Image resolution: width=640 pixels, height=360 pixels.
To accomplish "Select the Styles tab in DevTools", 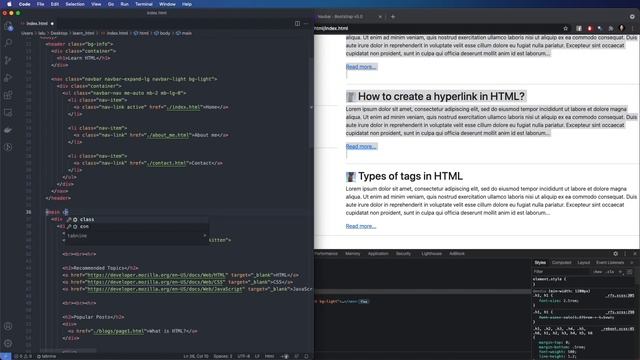I will 540,262.
